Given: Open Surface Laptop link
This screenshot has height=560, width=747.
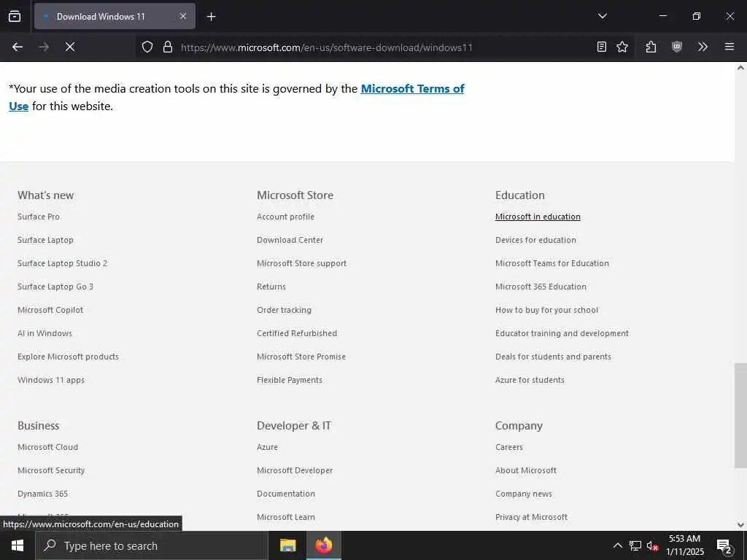Looking at the screenshot, I should click(45, 240).
